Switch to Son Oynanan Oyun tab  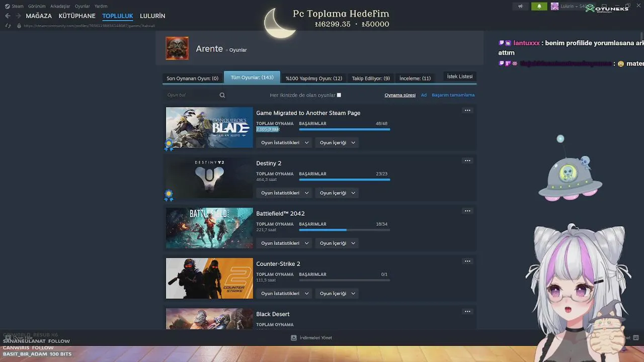pyautogui.click(x=192, y=78)
